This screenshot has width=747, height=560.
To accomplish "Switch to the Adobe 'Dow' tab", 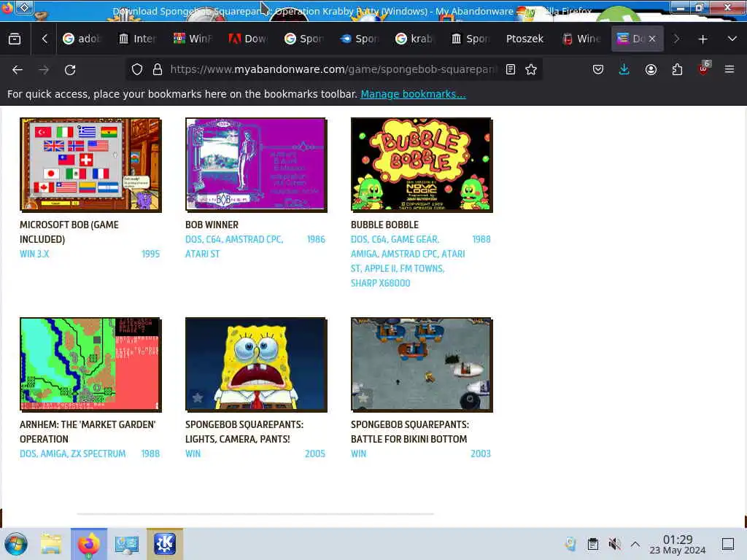I will 249,39.
